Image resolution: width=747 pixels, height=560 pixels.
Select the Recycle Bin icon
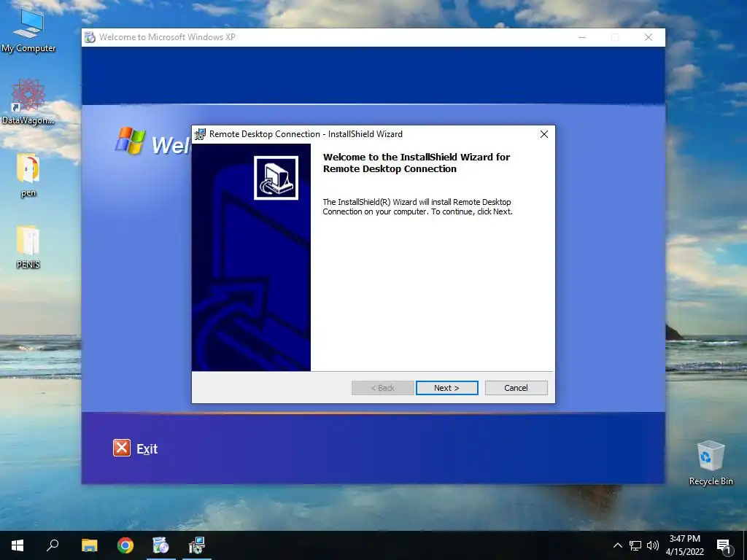point(711,463)
